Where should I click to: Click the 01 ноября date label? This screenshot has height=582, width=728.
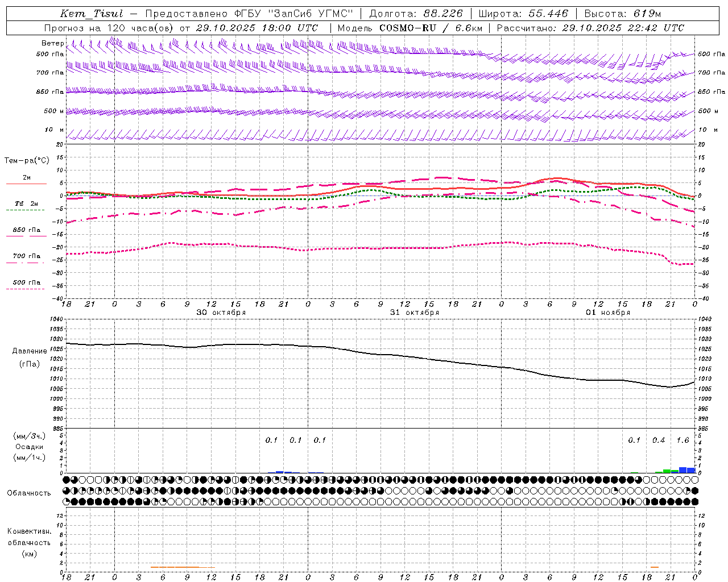point(608,313)
